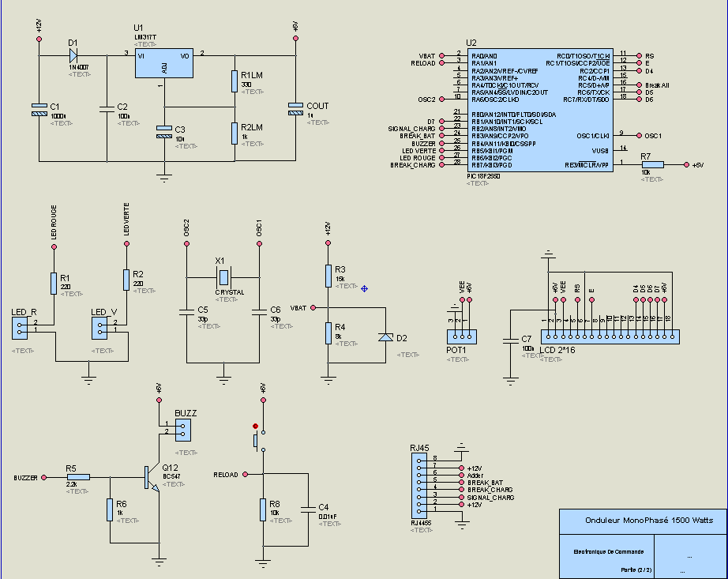Click the OSC1 terminal on PIC pin 9
The height and width of the screenshot is (579, 728).
640,136
